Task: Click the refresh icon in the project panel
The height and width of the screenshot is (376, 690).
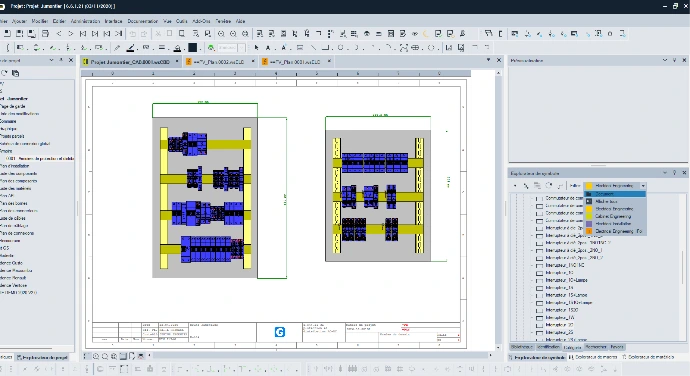Action: (x=4, y=73)
